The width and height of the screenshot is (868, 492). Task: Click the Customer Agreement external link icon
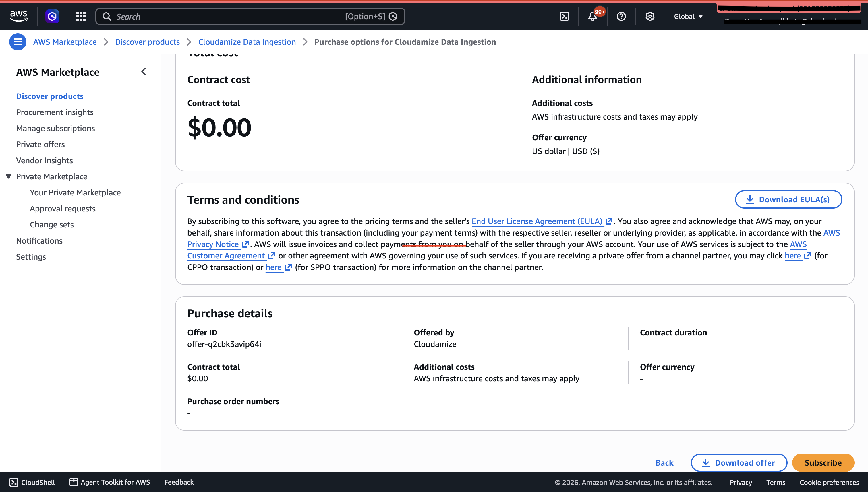click(272, 255)
